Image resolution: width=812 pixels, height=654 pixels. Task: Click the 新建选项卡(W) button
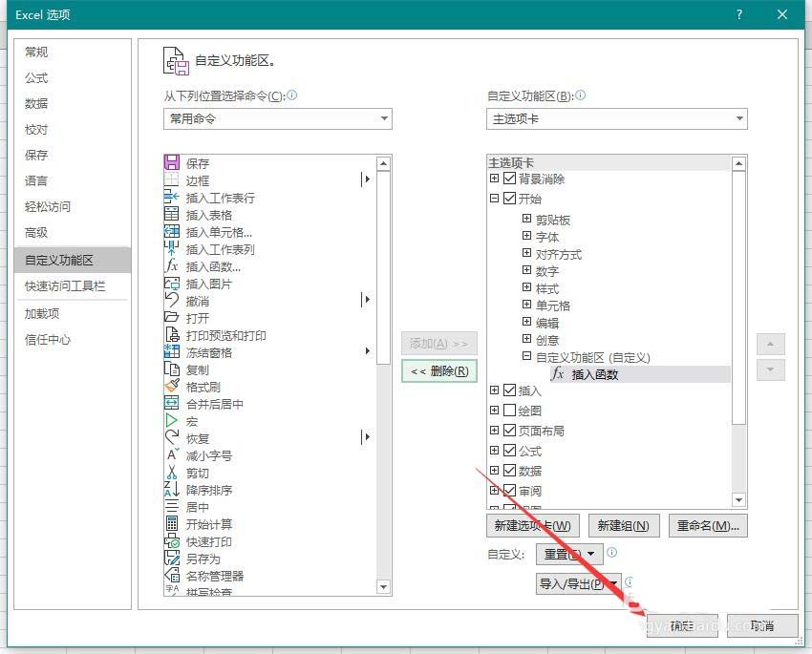(533, 526)
